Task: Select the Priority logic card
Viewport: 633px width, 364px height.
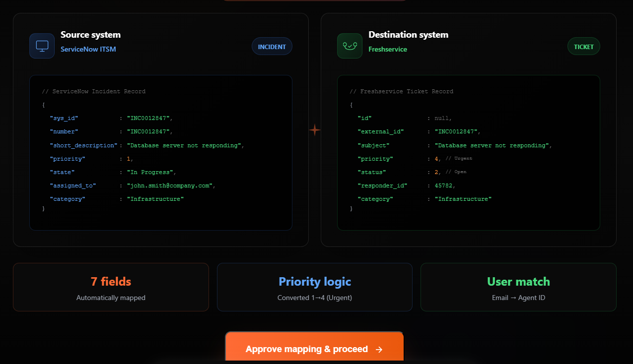Action: [314, 287]
